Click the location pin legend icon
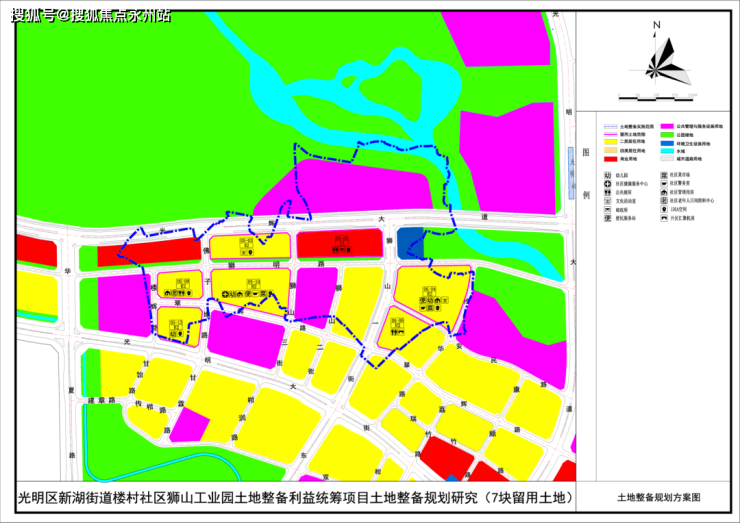 664,210
